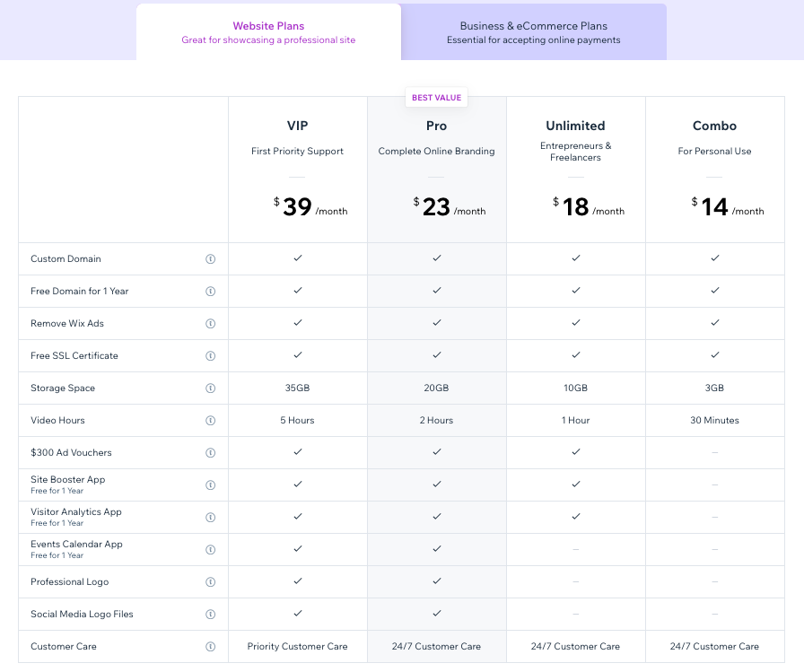Viewport: 804px width, 672px height.
Task: Select the Website Plans tab
Action: 268,31
